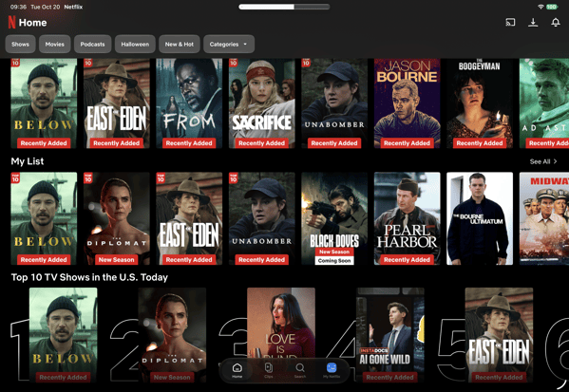The height and width of the screenshot is (392, 569).
Task: Open Below in My List
Action: [x=44, y=218]
